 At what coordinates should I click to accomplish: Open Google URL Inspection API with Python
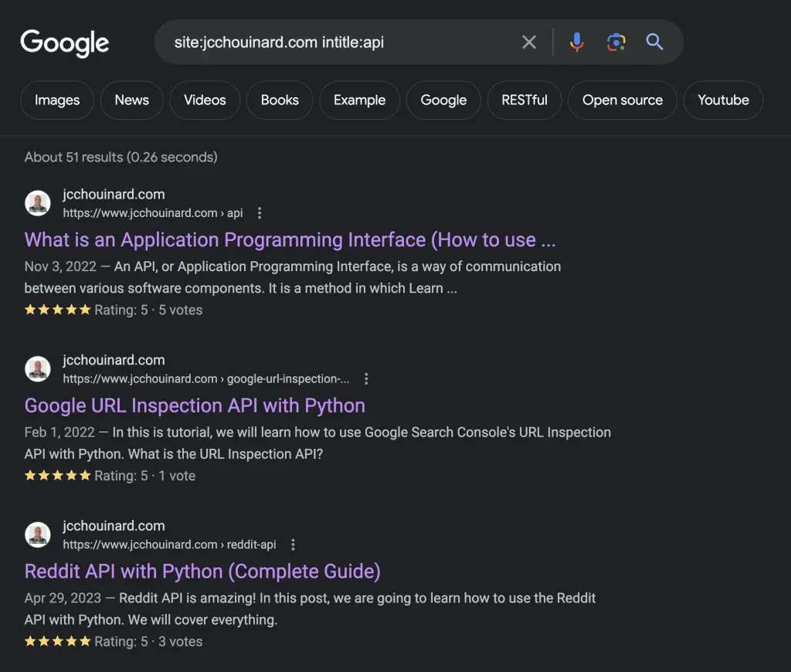tap(195, 406)
